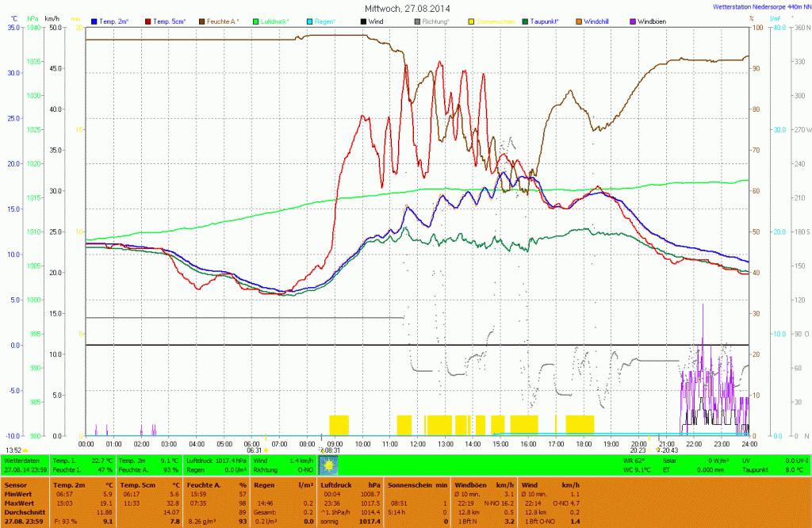Select the yellow Sonnenschein legend square
This screenshot has height=528, width=812.
(x=471, y=21)
